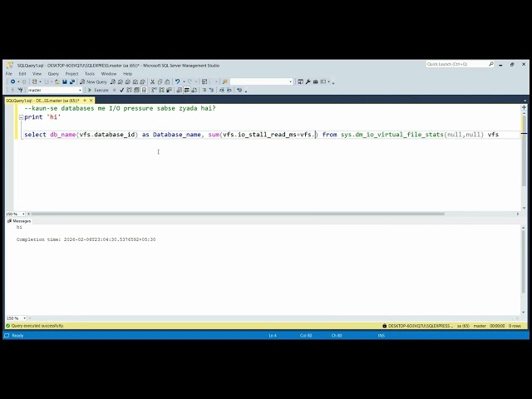Pin the SQLQuery1.sql tab

[x=85, y=101]
